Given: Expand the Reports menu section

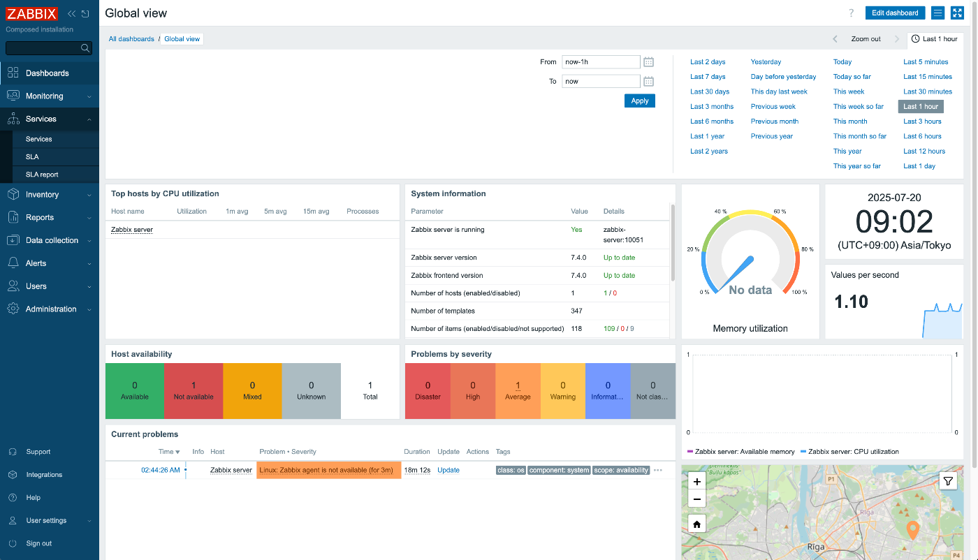Looking at the screenshot, I should 89,218.
